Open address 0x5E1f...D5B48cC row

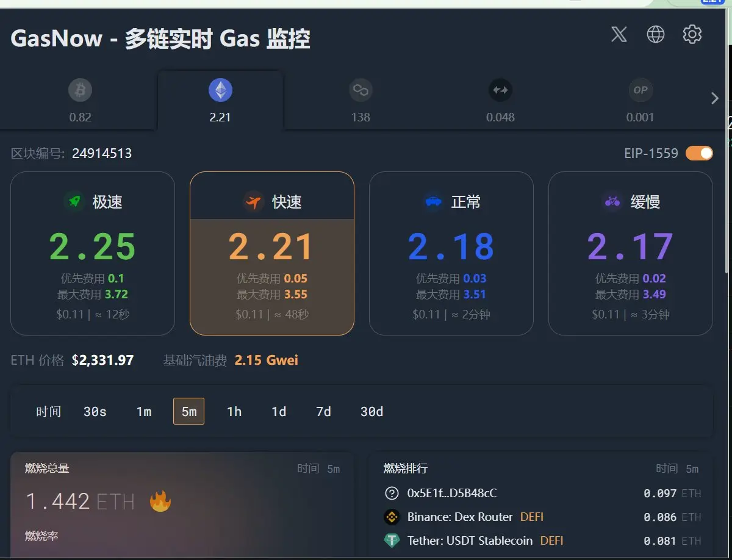(x=543, y=493)
